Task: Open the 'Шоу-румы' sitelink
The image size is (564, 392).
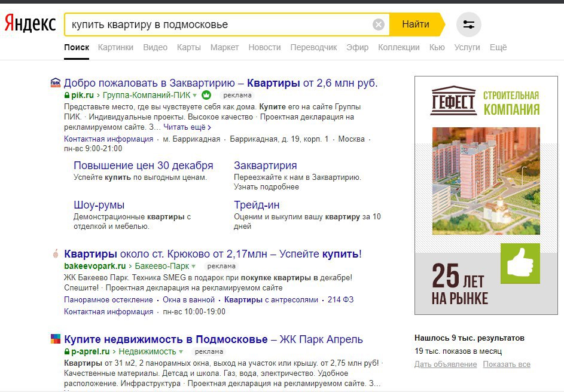Action: (99, 205)
